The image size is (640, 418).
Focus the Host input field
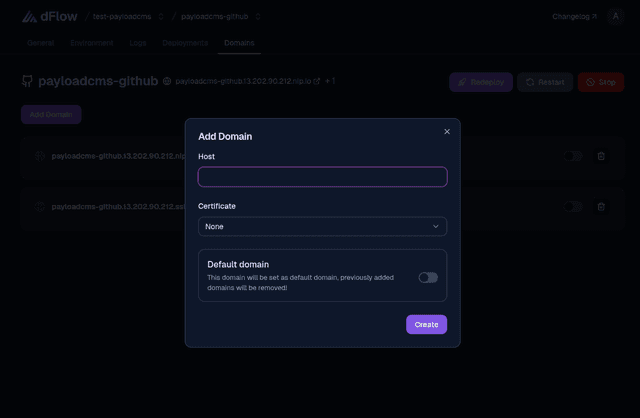click(322, 177)
